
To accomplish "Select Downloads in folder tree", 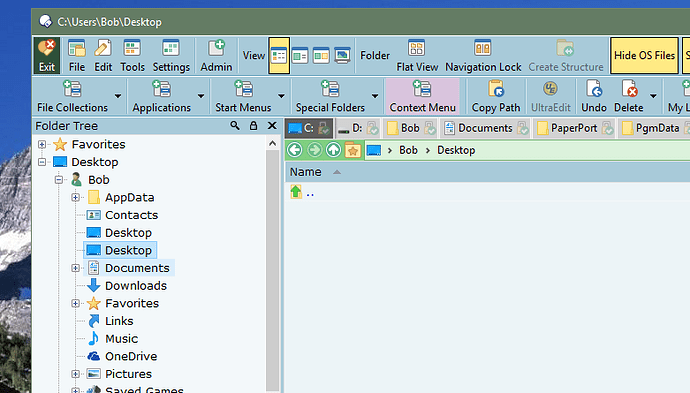I will (x=136, y=286).
